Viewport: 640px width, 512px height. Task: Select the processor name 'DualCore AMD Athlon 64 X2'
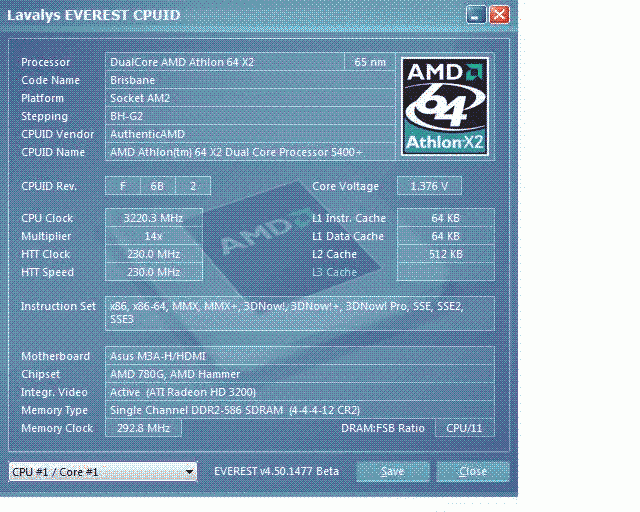point(225,62)
